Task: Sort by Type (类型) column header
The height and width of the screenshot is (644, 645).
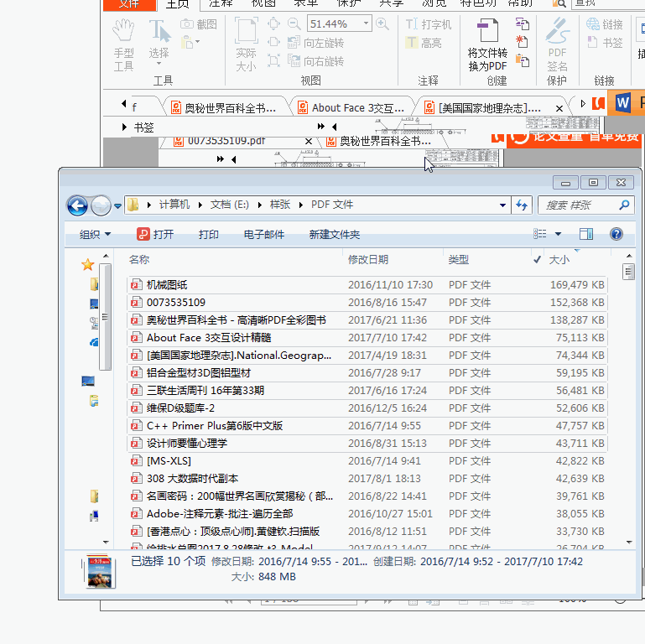Action: pos(458,259)
